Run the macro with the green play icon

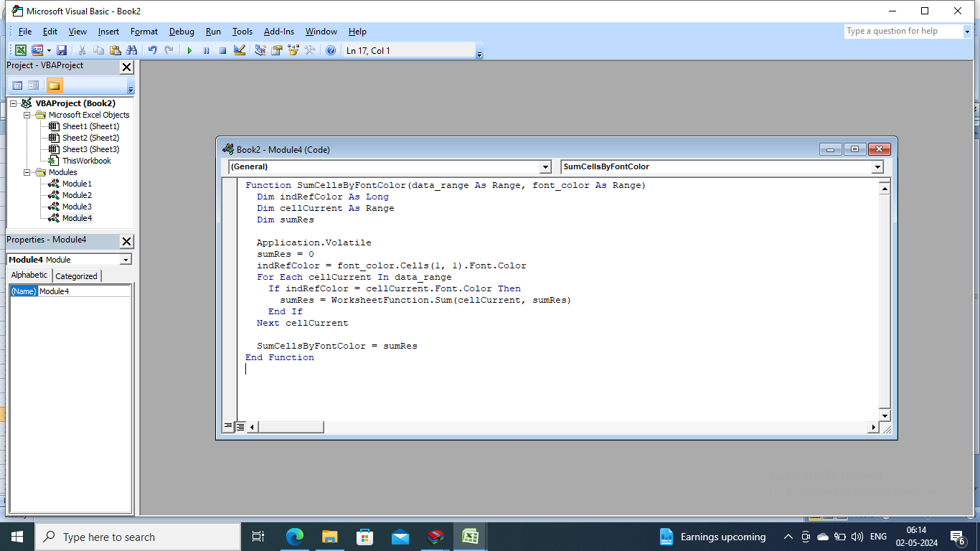click(x=189, y=50)
